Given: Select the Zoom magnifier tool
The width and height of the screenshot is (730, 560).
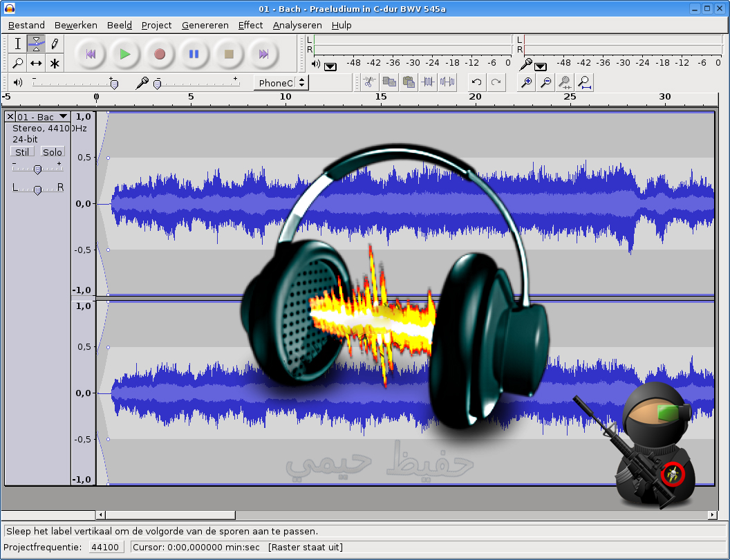Looking at the screenshot, I should coord(17,63).
